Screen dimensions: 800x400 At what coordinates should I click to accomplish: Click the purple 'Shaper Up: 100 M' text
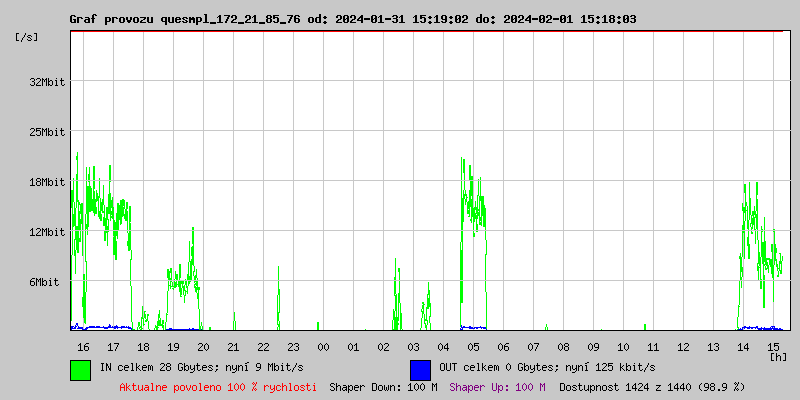[x=497, y=386]
